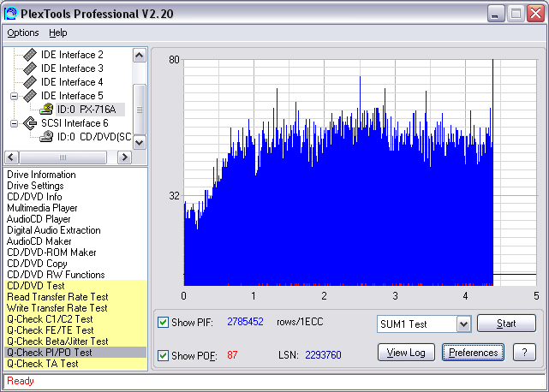Click the PX-716A drive icon
549x392 pixels.
(46, 110)
